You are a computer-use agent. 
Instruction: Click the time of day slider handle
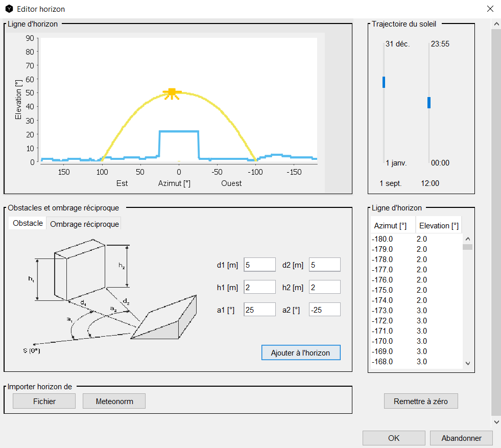pos(429,103)
